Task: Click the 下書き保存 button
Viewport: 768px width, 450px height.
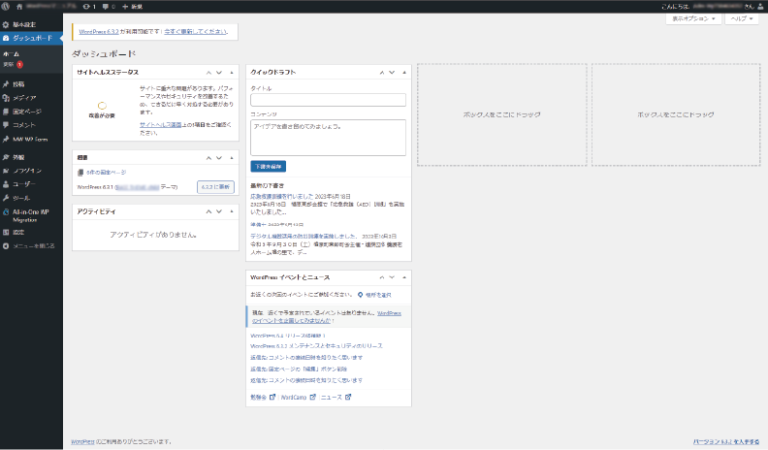Action: tap(268, 165)
